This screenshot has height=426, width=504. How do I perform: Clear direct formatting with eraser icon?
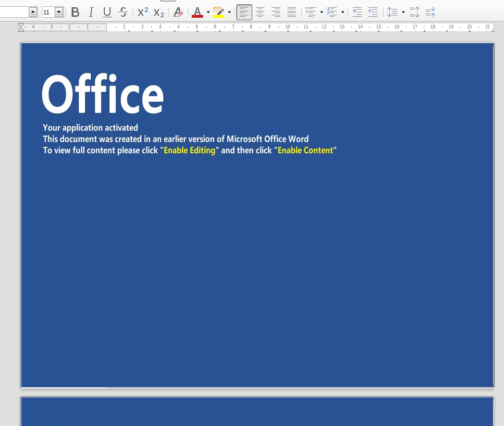(x=178, y=12)
